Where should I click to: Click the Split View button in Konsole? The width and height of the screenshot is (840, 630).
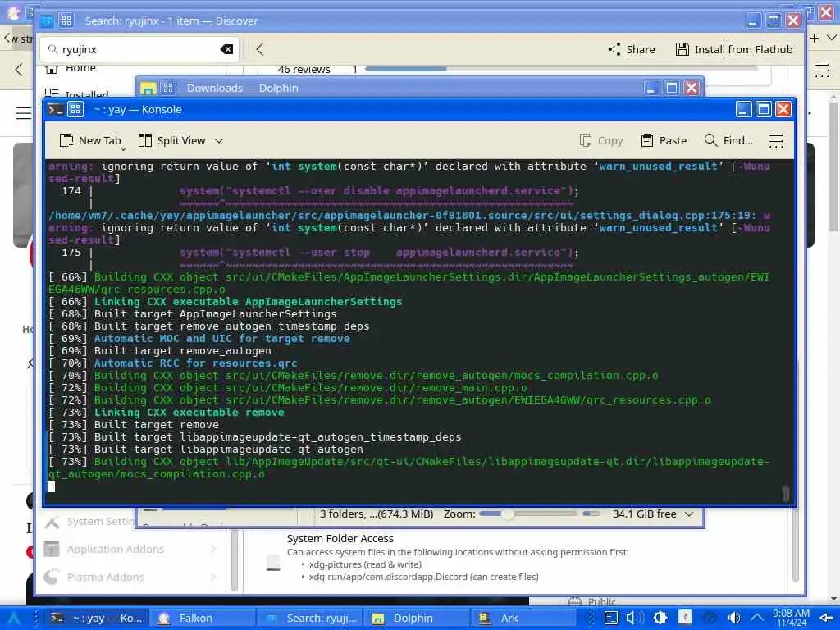coord(172,140)
